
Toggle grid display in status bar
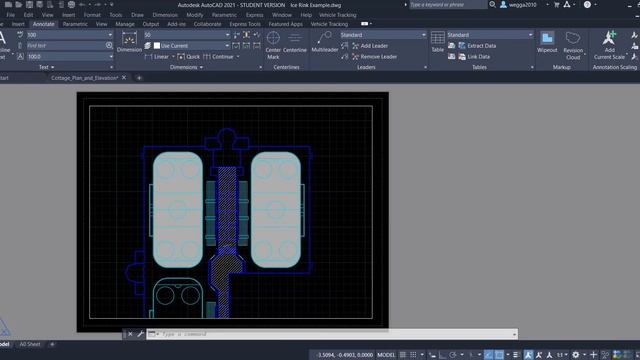pyautogui.click(x=403, y=355)
